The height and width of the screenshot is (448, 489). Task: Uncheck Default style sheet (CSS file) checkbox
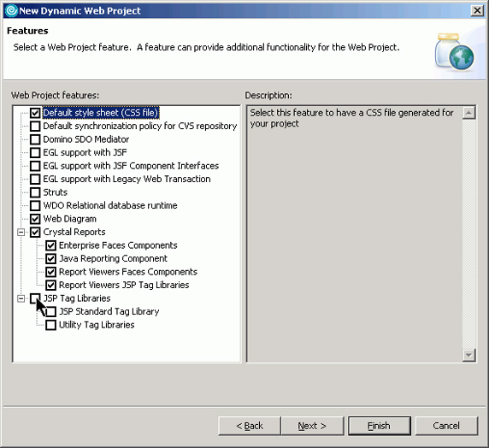pos(35,113)
